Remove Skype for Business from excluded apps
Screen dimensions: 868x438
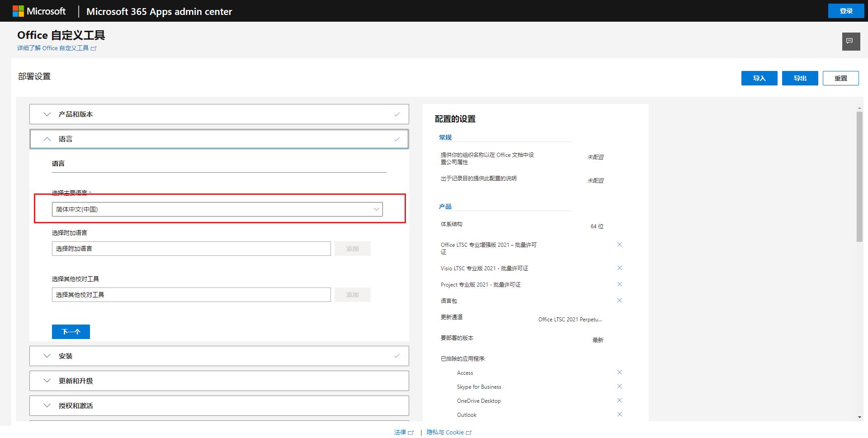(x=619, y=386)
